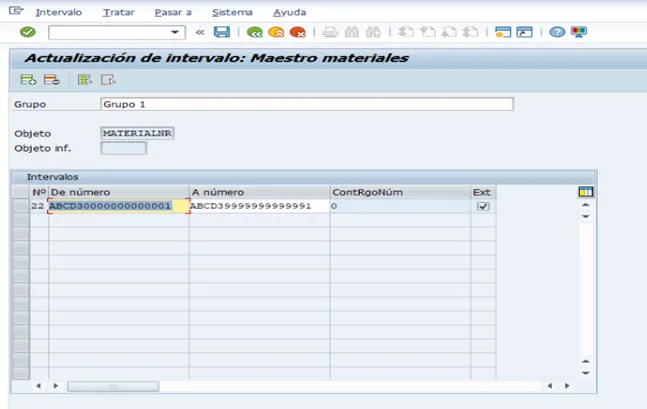Viewport: 647px width, 409px height.
Task: Click the Find Next binoculars icon
Action: (373, 32)
